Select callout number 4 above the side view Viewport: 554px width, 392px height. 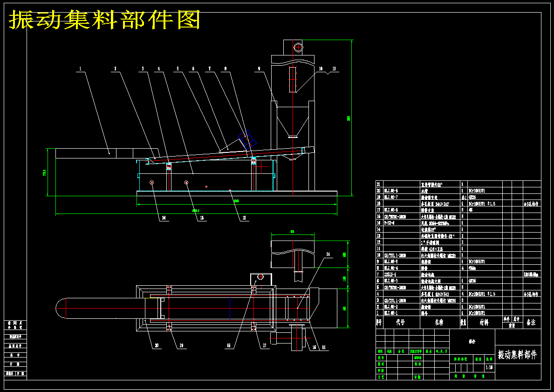click(159, 69)
